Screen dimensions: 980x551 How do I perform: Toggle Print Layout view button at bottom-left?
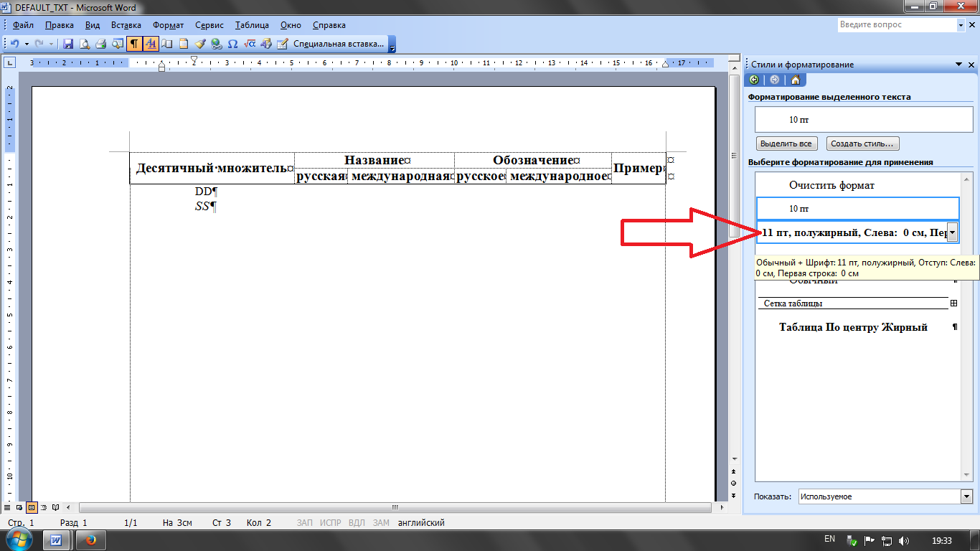coord(32,507)
